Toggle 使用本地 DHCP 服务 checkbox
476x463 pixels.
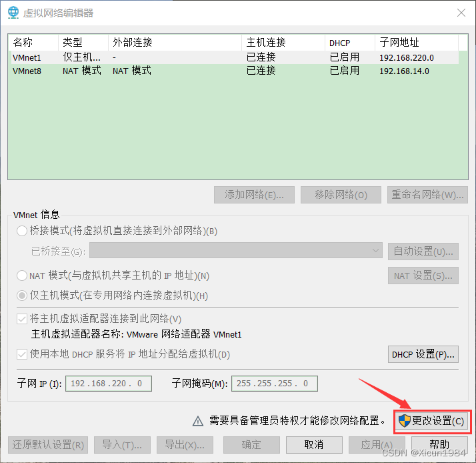coord(22,354)
